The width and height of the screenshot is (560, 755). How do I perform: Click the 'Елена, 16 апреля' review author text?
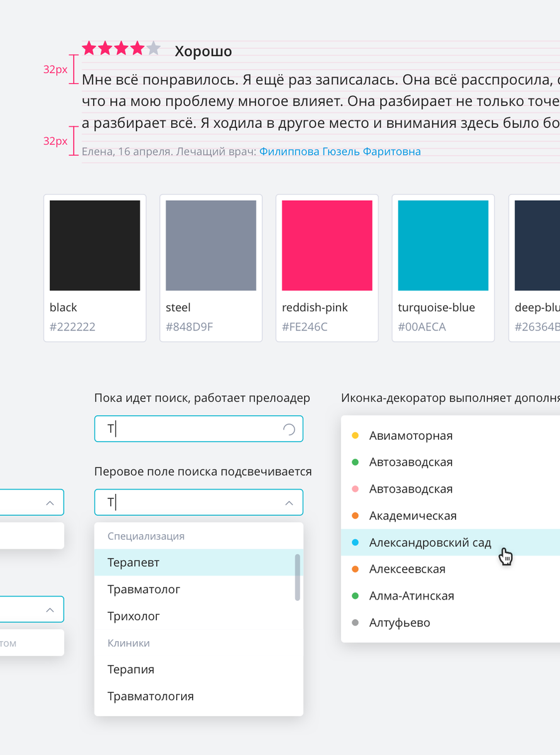tap(128, 152)
